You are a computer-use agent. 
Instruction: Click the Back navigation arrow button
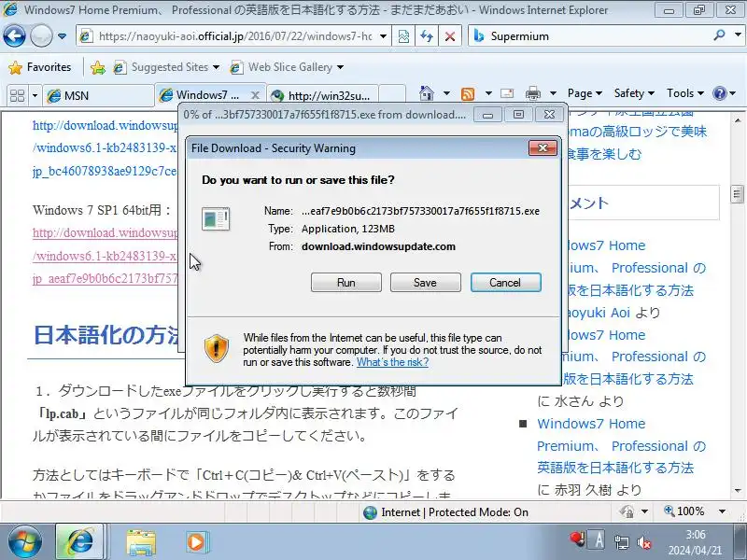tap(14, 35)
